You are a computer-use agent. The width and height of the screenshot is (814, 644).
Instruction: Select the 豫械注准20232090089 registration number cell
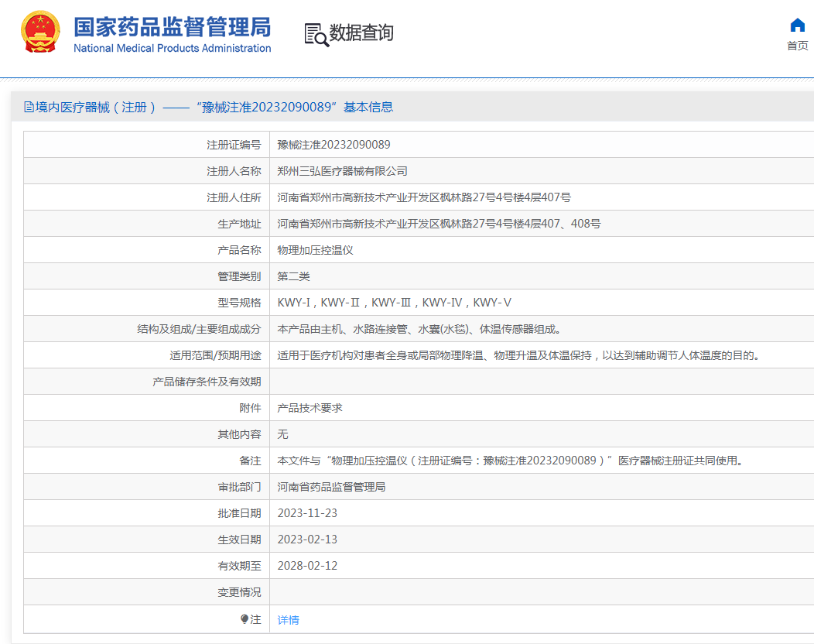(333, 144)
